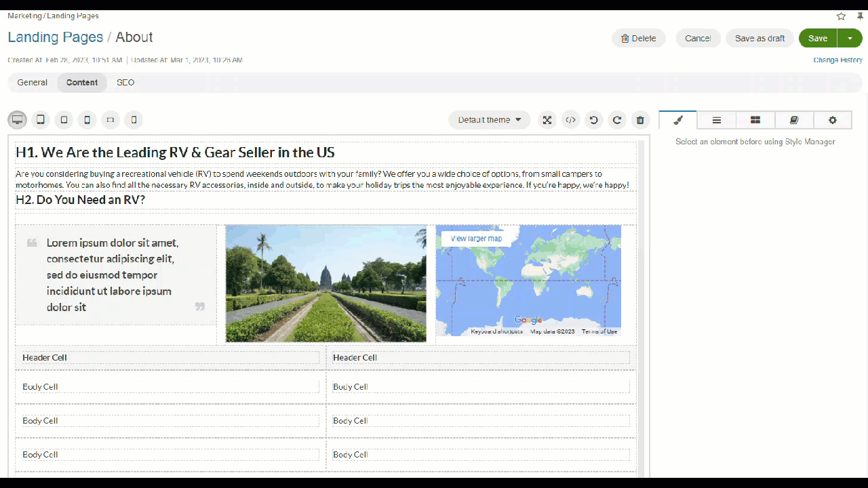Undo the last editor change
The width and height of the screenshot is (868, 488).
tap(594, 120)
